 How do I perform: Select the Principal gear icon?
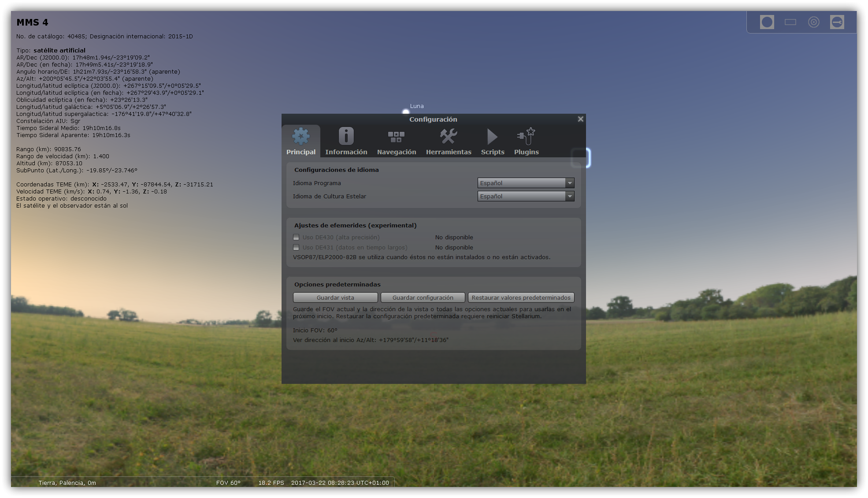pyautogui.click(x=301, y=137)
